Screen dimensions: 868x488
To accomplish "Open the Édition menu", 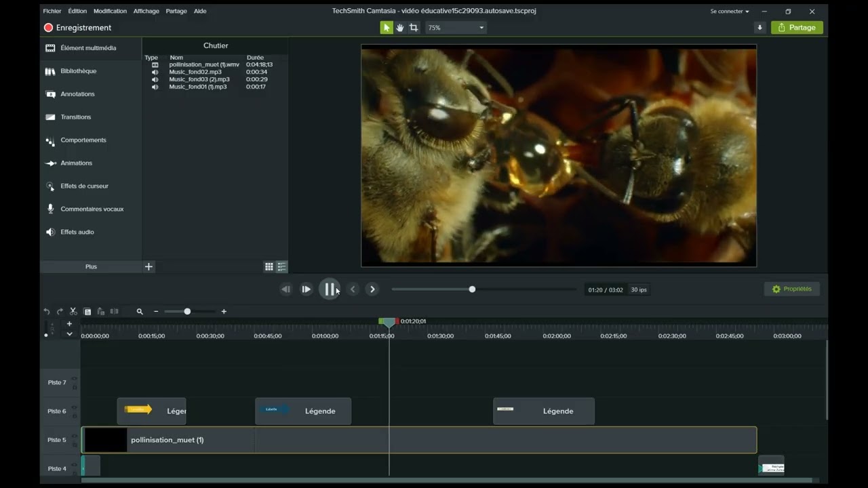I will click(x=77, y=12).
